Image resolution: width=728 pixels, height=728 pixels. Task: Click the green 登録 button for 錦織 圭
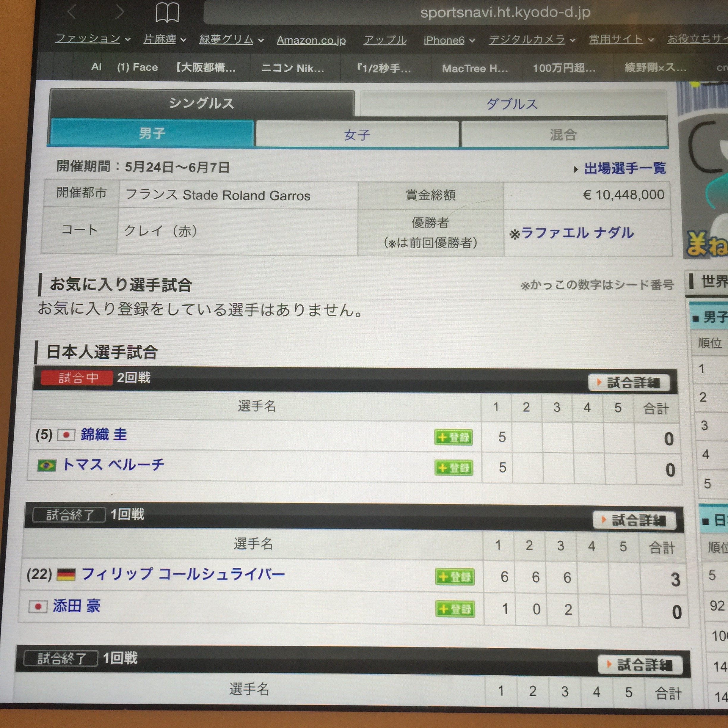[x=454, y=437]
